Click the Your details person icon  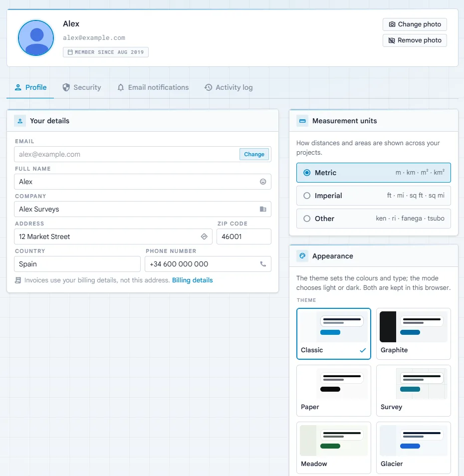tap(20, 121)
